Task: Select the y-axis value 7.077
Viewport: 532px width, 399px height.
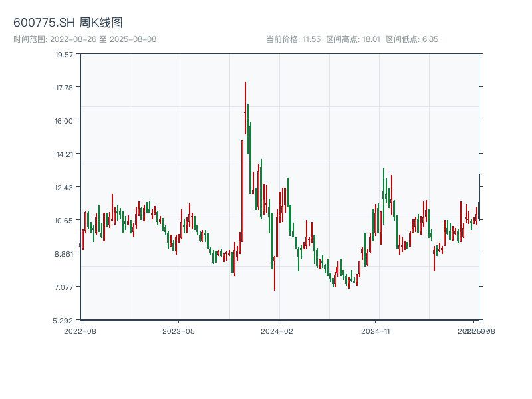Action: pos(64,287)
